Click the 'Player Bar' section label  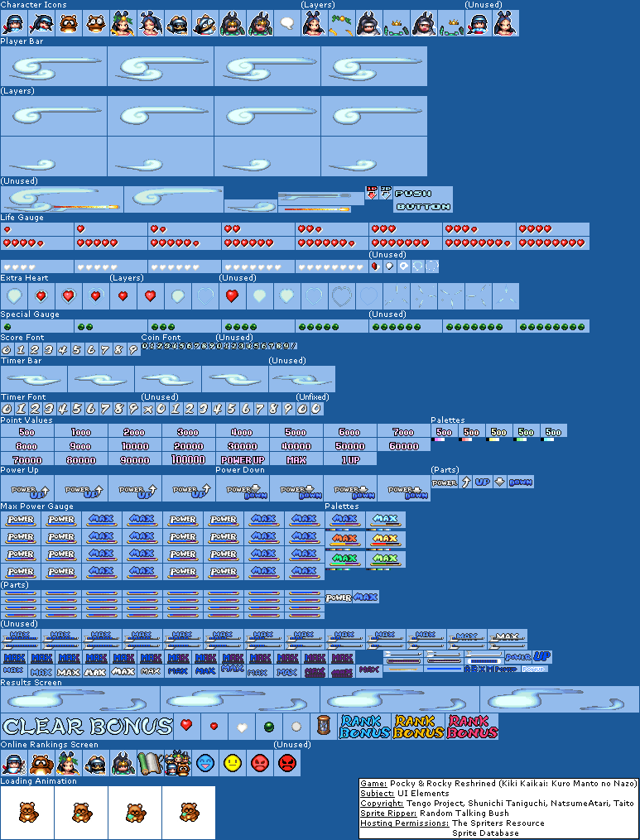click(x=22, y=41)
